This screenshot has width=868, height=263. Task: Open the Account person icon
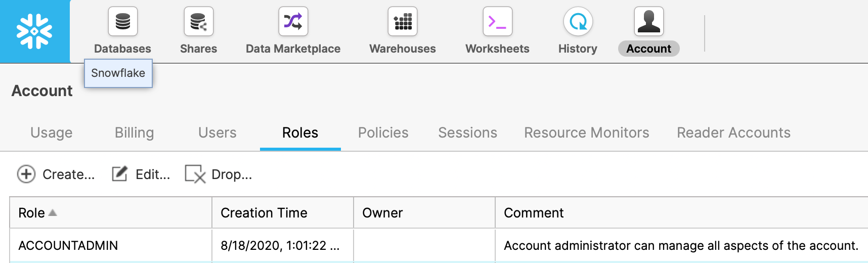pos(649,21)
